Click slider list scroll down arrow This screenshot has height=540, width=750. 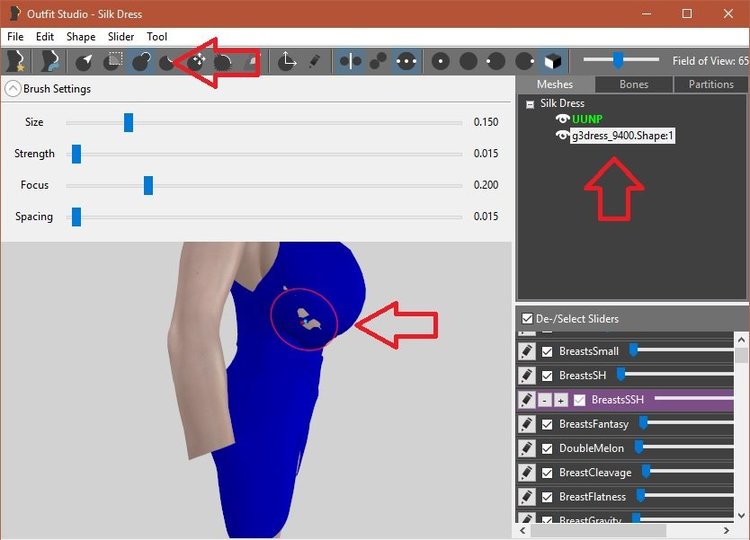(x=741, y=516)
